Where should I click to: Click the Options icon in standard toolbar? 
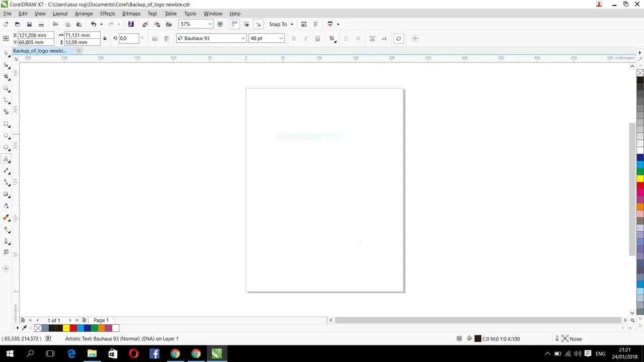[315, 24]
